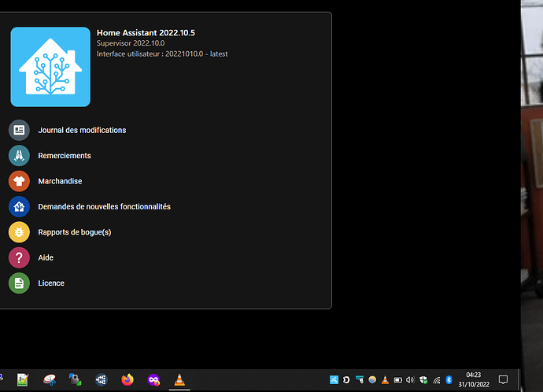Viewport: 543px width, 392px height.
Task: Click the round orange-blue tray icon
Action: (372, 380)
